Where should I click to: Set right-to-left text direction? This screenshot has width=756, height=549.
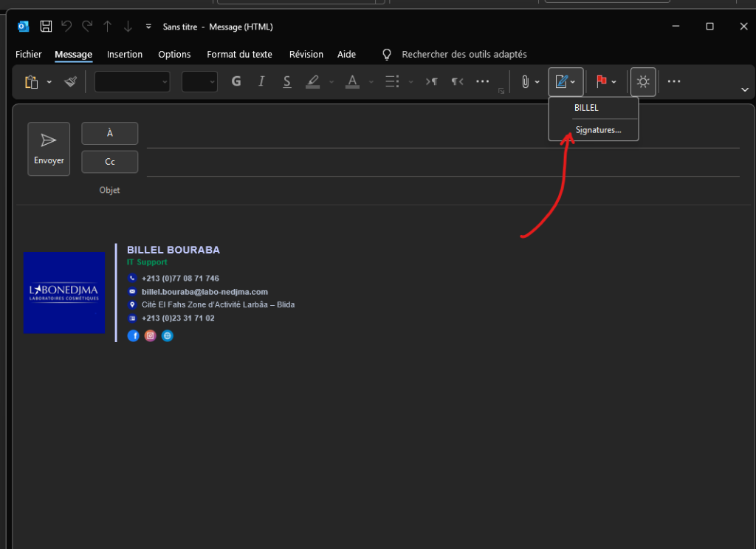click(x=457, y=81)
